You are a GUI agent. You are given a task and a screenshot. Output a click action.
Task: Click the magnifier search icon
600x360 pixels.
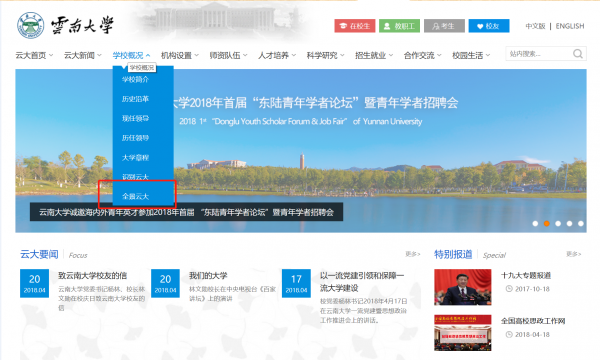tap(578, 54)
